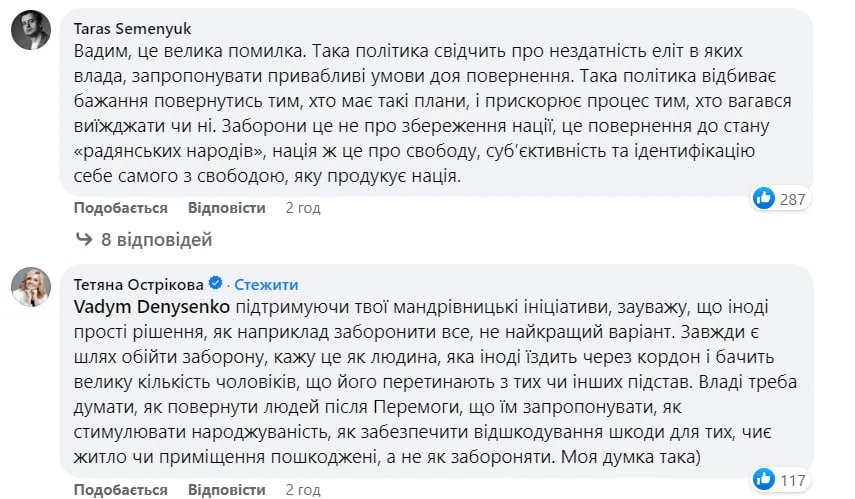The width and height of the screenshot is (855, 499).
Task: Click Тетяна Острікова's profile avatar
Action: (x=31, y=288)
